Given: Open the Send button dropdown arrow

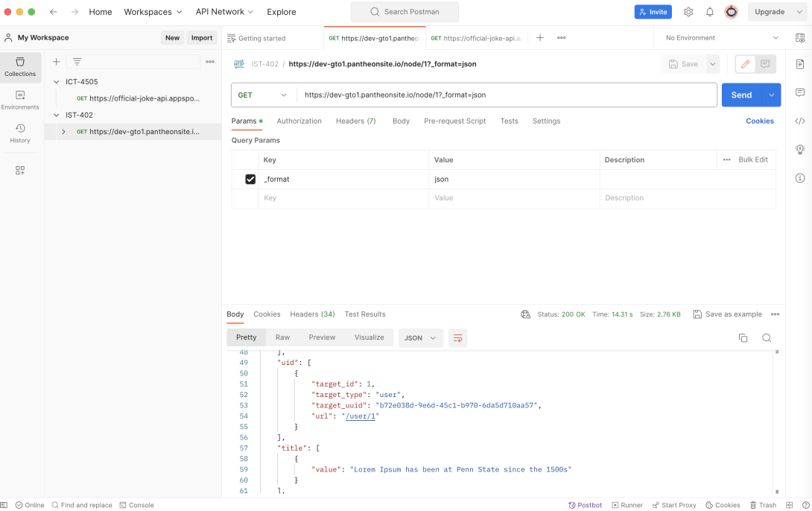Looking at the screenshot, I should [x=771, y=95].
